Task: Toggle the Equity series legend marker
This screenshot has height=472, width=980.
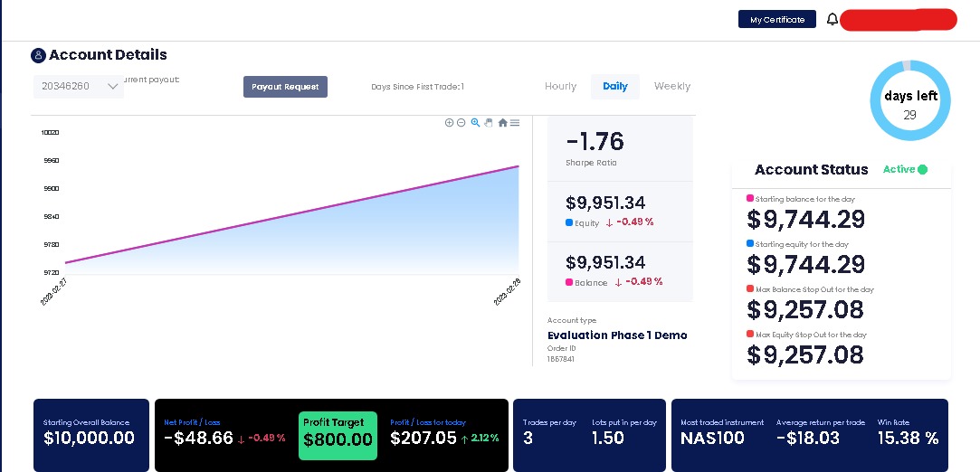Action: [569, 222]
